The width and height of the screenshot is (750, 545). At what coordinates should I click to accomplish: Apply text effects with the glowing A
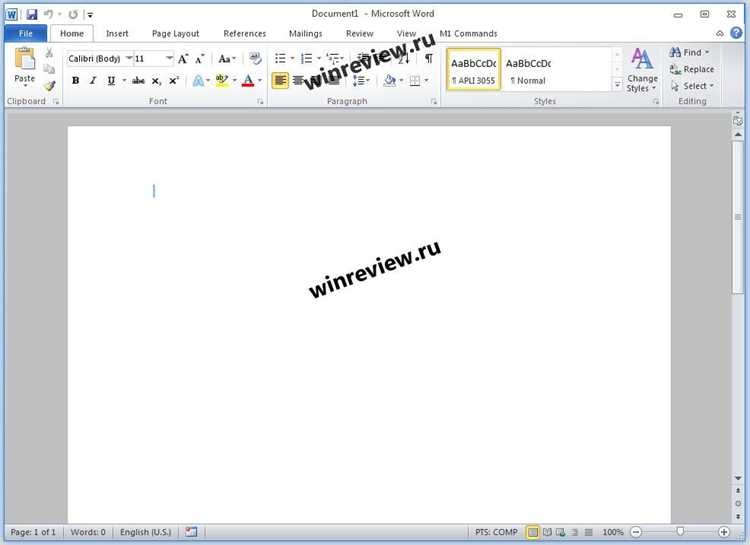[x=198, y=80]
